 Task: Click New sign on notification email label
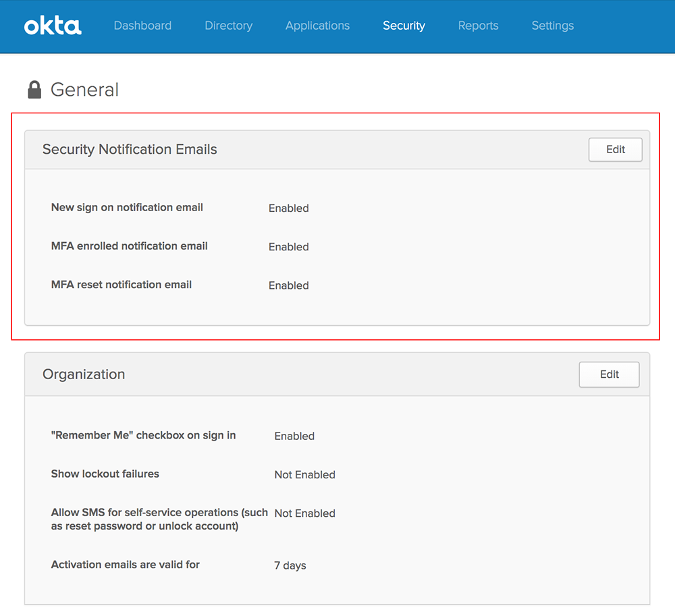pyautogui.click(x=127, y=207)
